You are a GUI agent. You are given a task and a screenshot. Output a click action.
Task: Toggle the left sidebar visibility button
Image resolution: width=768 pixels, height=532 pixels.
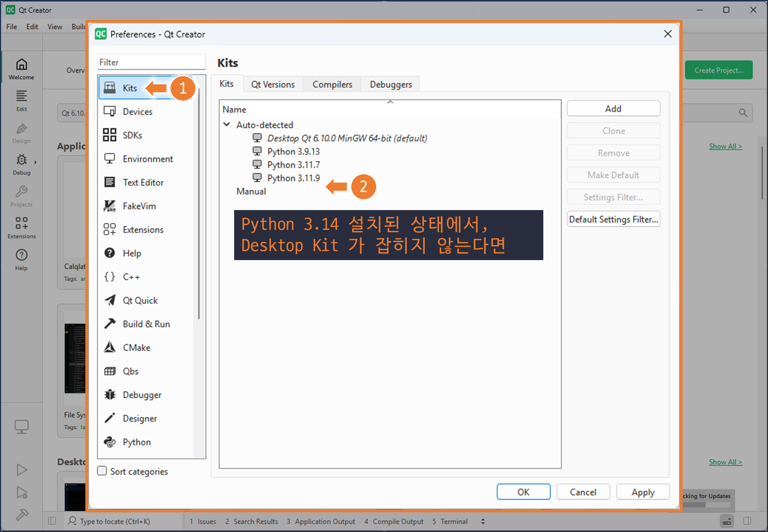(x=52, y=521)
